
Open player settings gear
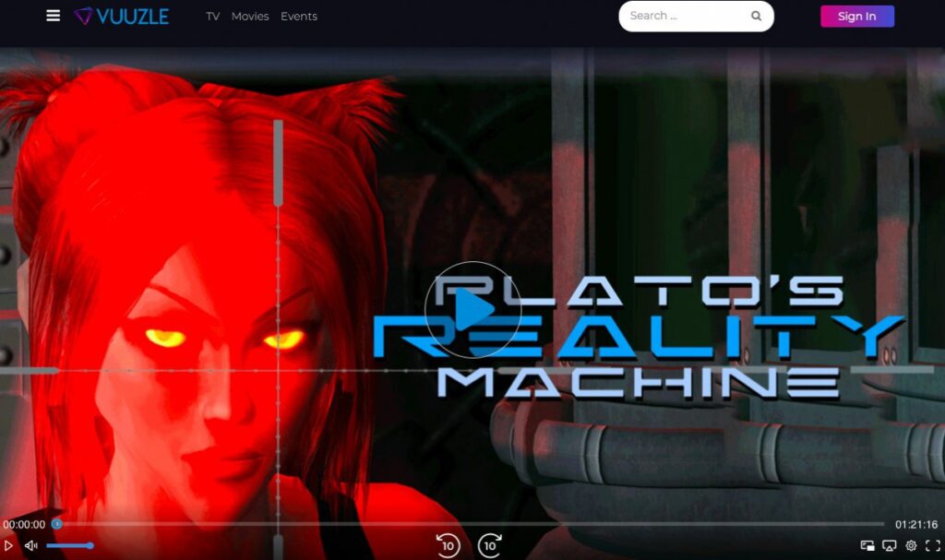pos(911,546)
